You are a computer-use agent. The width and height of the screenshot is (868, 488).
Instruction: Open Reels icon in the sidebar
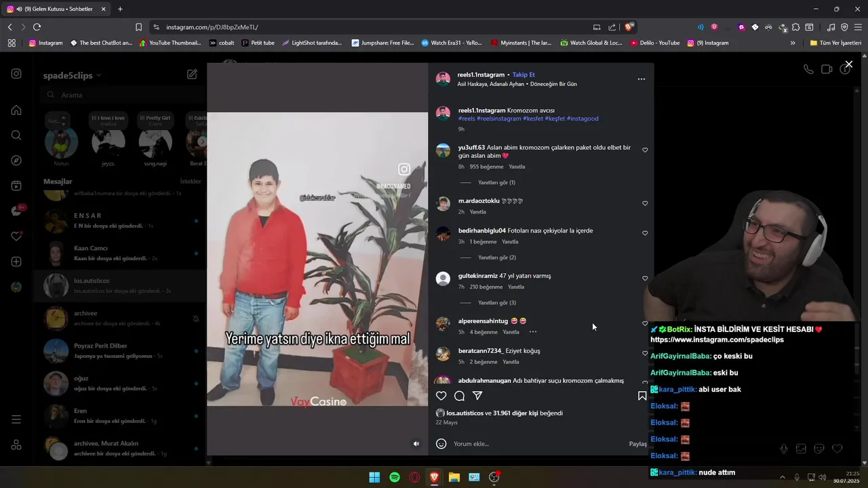click(16, 186)
